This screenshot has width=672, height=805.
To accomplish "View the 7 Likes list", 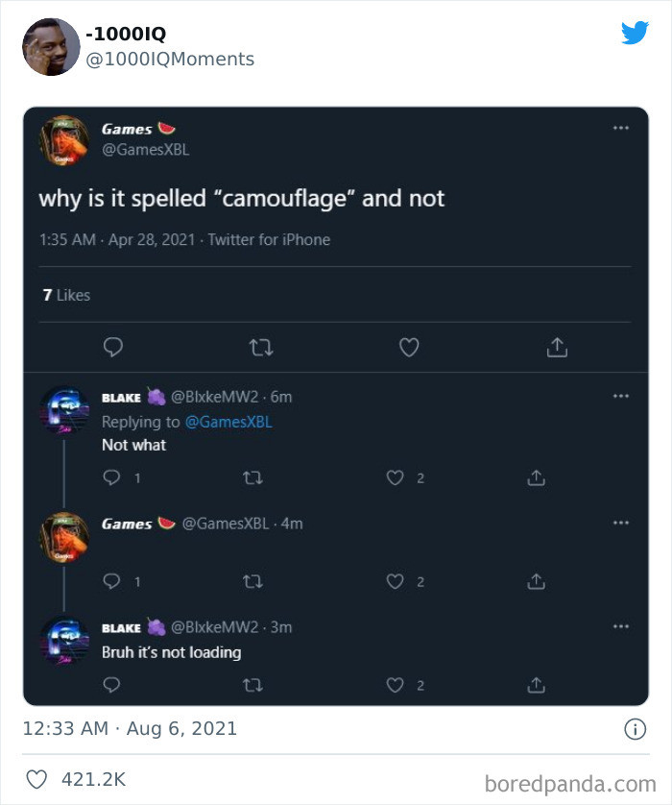I will tap(66, 295).
